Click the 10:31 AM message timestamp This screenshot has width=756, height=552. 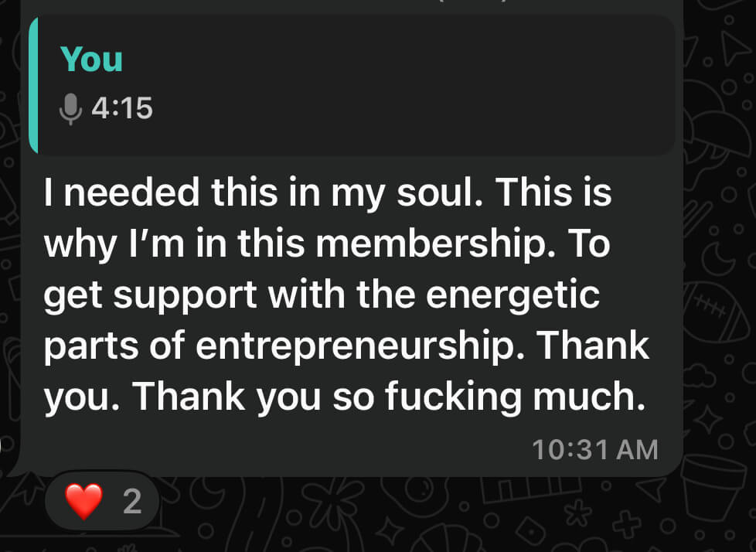click(x=595, y=450)
